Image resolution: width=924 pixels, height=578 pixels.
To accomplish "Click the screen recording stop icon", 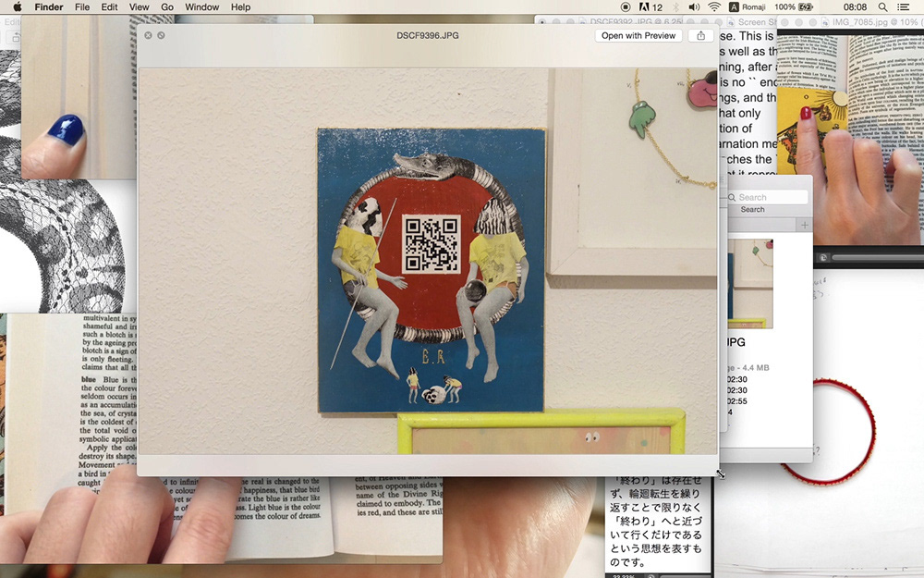I will tap(626, 7).
